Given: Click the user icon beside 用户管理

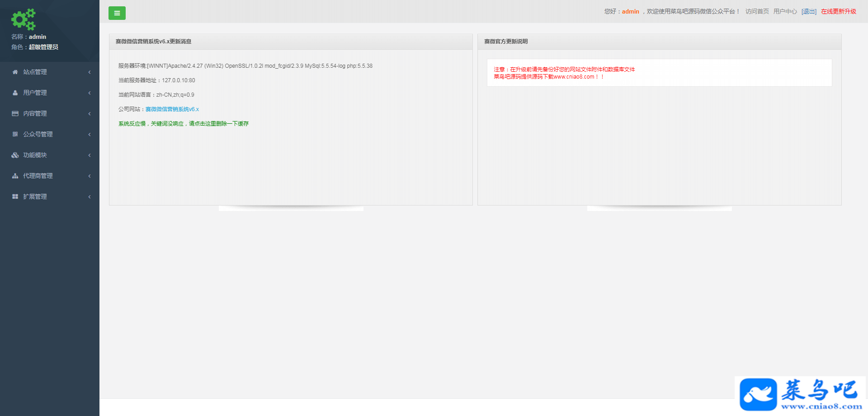Looking at the screenshot, I should tap(15, 93).
